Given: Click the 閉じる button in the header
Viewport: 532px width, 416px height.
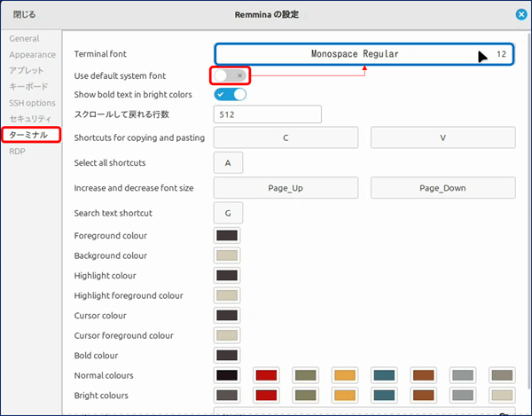Looking at the screenshot, I should (24, 14).
